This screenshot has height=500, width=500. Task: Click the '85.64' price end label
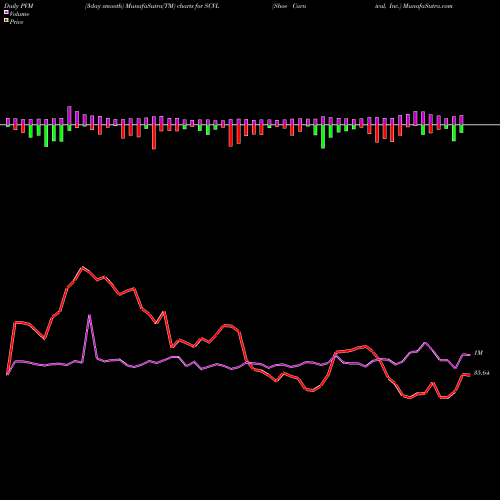tap(482, 373)
